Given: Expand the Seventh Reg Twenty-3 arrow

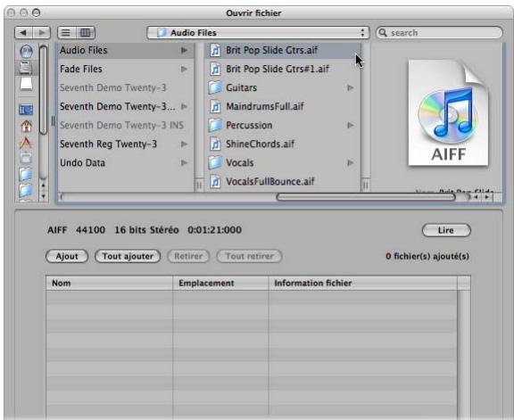Looking at the screenshot, I should [184, 144].
